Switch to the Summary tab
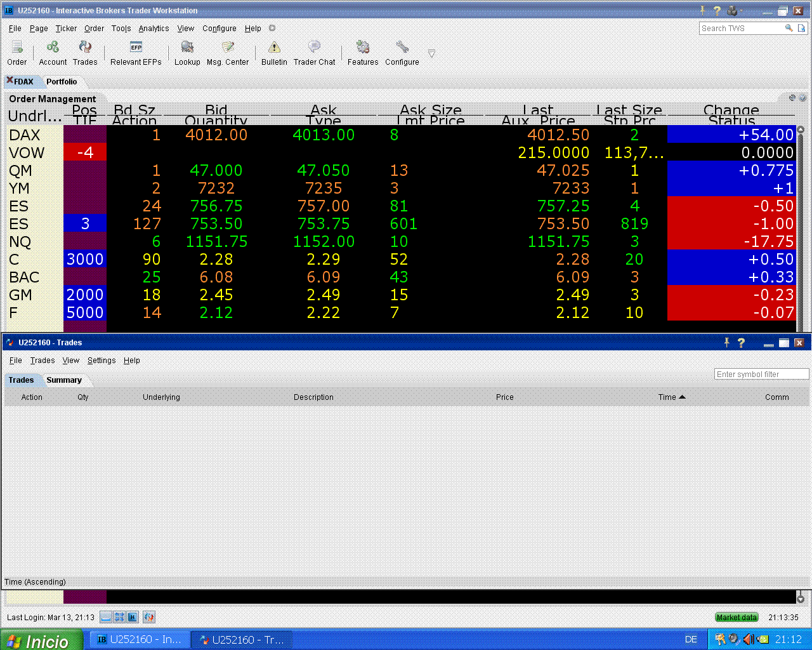Screen dimensions: 812x650 [64, 380]
